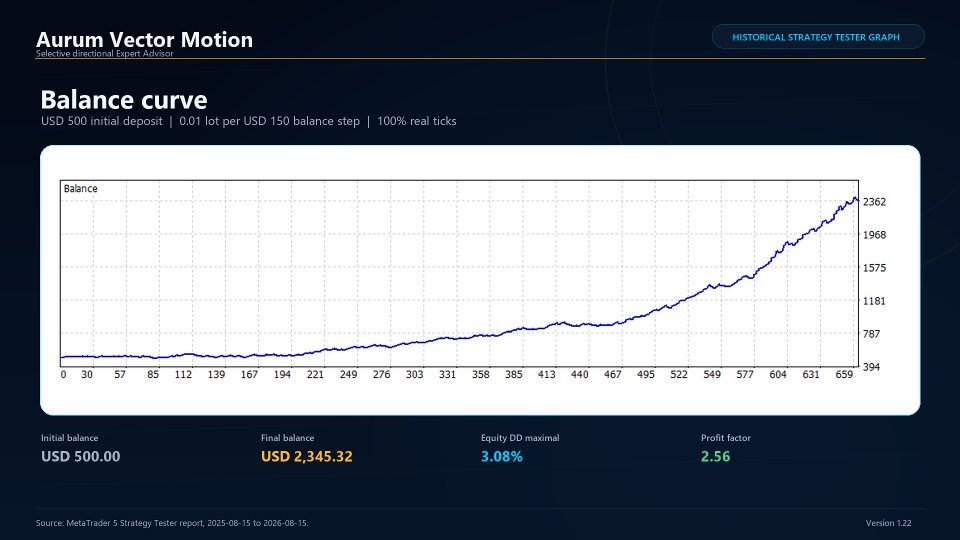960x540 pixels.
Task: Click the 440 x-axis label
Action: click(580, 375)
